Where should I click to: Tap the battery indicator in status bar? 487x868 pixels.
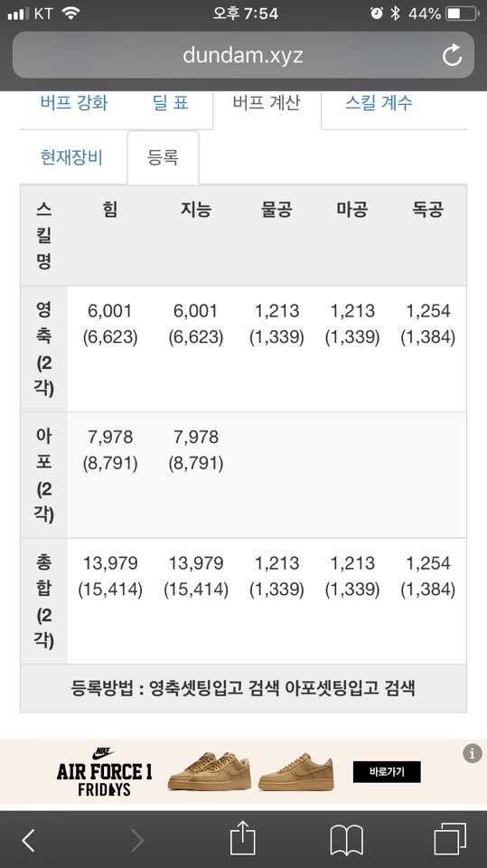[x=463, y=14]
